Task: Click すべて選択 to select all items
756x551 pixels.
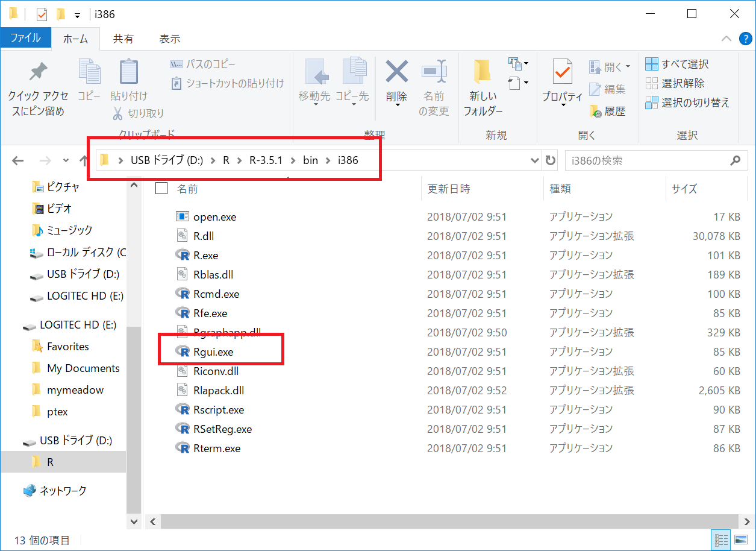Action: pos(677,64)
